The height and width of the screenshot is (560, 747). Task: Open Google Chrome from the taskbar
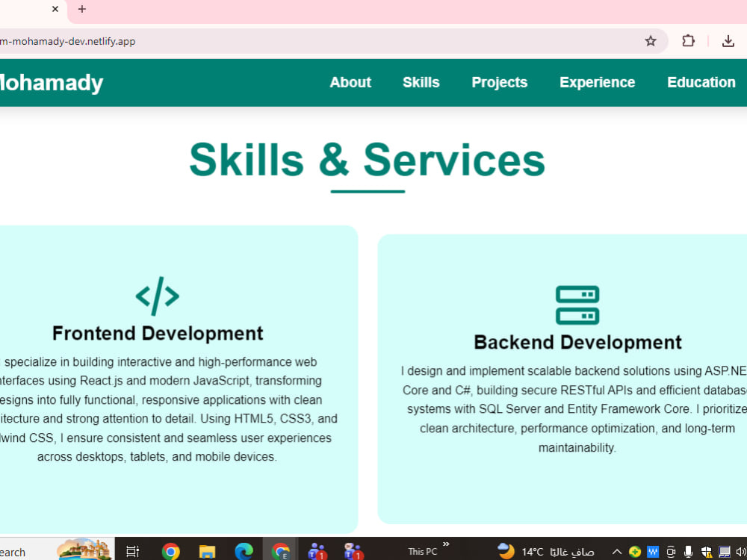click(x=170, y=552)
